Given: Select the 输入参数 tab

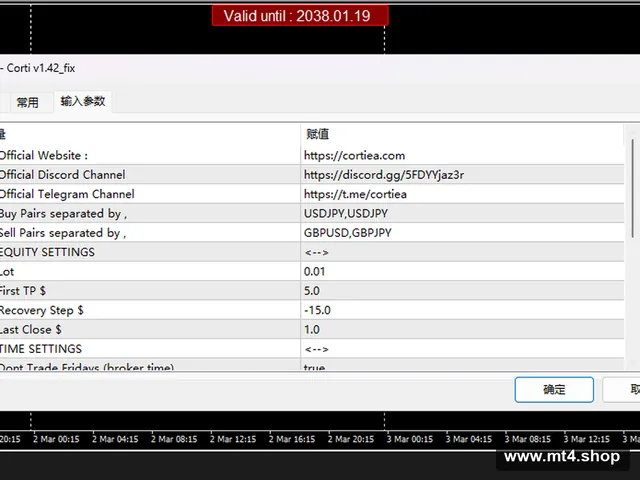Looking at the screenshot, I should pyautogui.click(x=83, y=101).
